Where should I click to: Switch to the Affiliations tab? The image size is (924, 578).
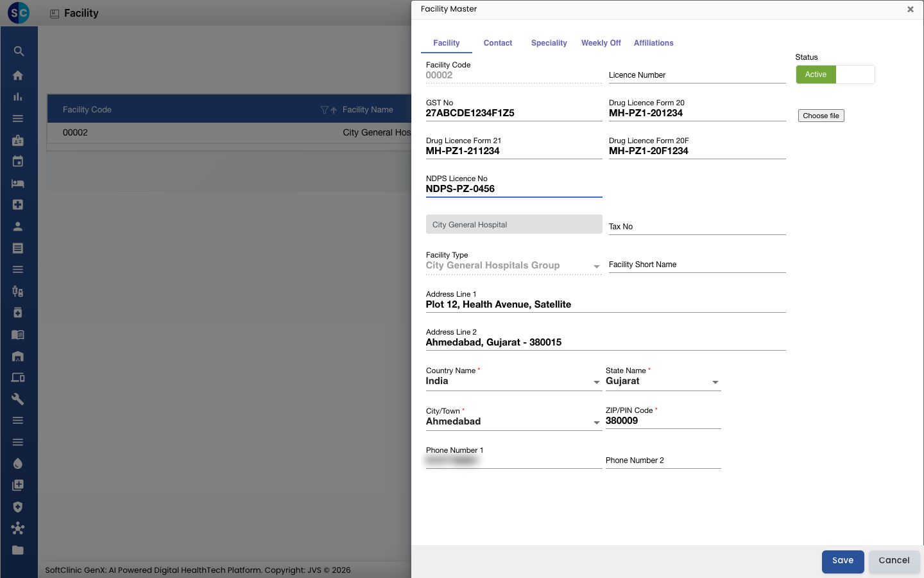(653, 43)
